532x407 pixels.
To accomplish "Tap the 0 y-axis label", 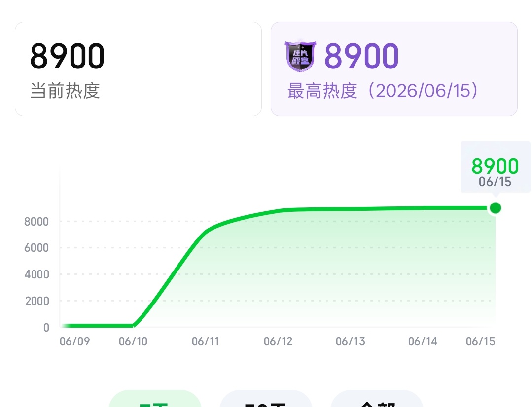I will click(46, 328).
